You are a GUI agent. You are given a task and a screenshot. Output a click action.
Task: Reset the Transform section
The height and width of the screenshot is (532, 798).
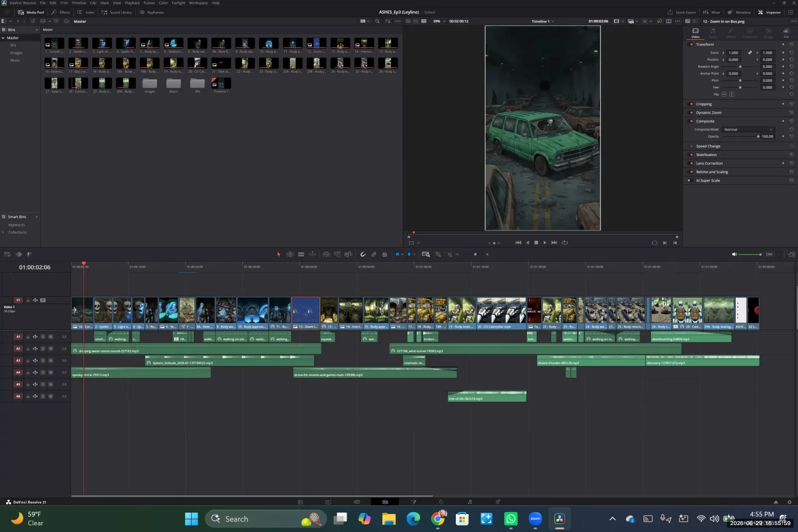point(792,44)
